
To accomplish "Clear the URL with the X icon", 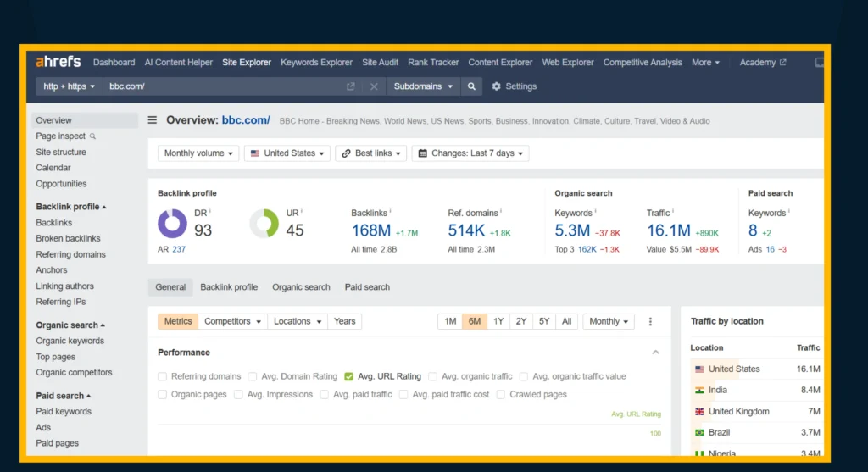I will 374,86.
